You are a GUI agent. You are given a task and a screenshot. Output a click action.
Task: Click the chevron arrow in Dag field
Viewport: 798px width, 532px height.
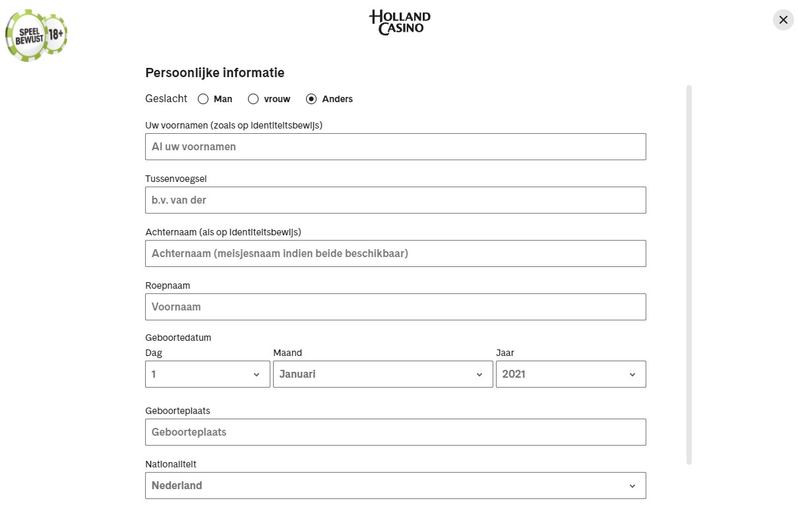pos(257,374)
